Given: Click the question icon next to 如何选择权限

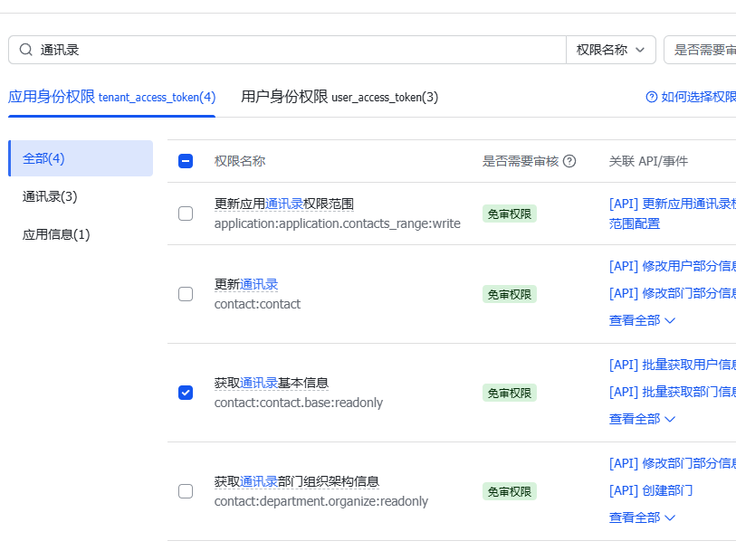Looking at the screenshot, I should (651, 97).
